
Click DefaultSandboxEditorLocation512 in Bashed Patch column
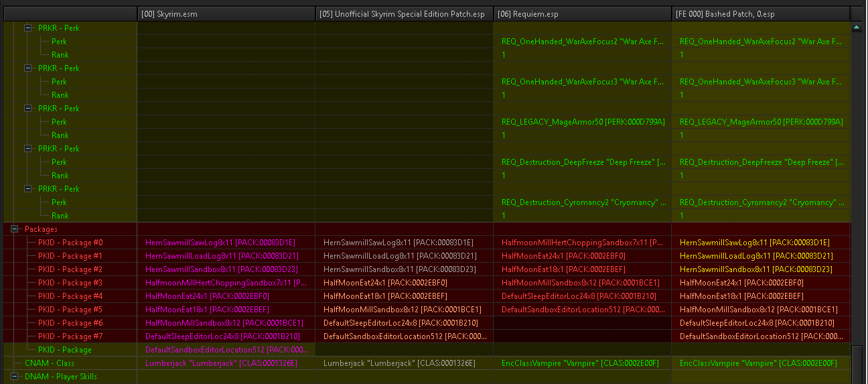(x=761, y=336)
